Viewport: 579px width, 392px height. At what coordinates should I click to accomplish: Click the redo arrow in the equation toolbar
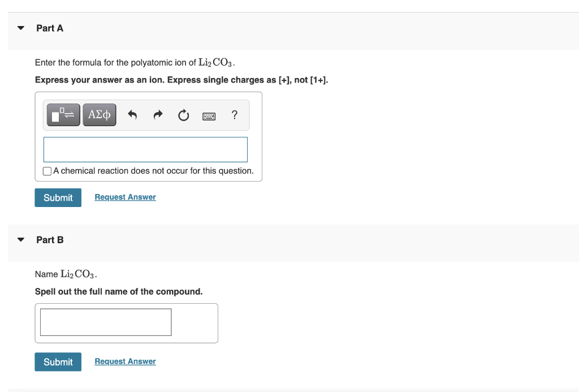pyautogui.click(x=157, y=115)
